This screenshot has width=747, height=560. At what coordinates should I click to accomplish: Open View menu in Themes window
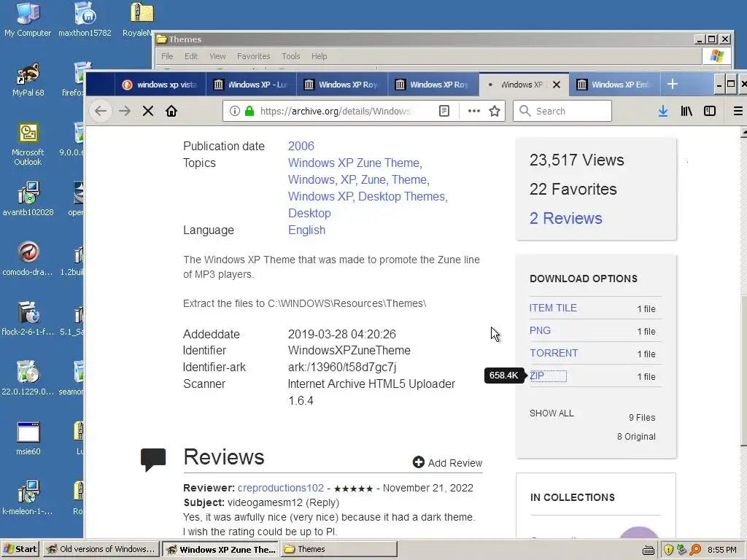217,56
